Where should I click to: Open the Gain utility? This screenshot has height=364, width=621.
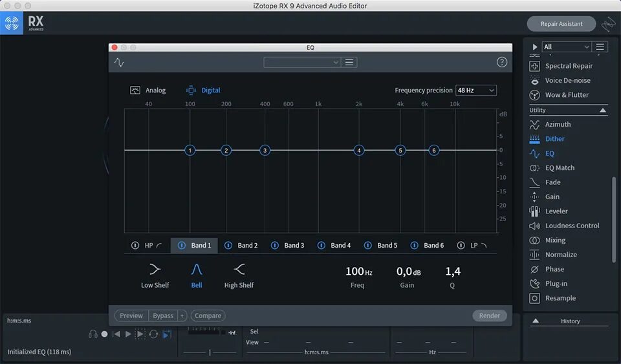click(x=545, y=197)
